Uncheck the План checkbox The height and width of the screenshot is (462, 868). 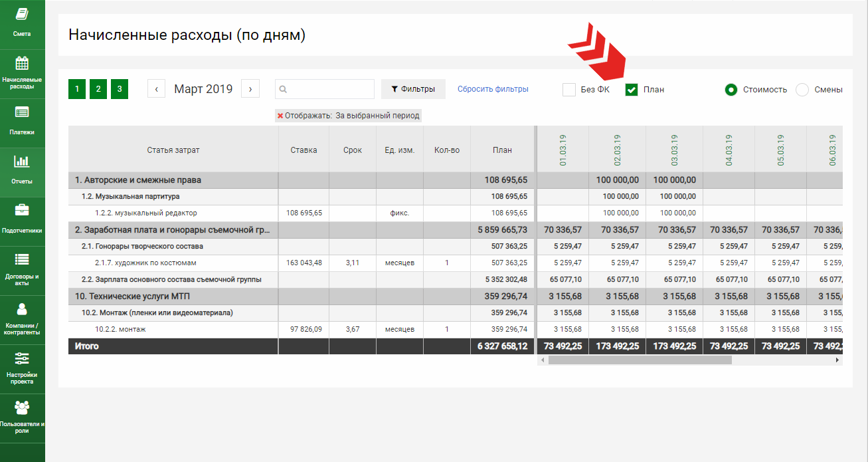pos(632,90)
